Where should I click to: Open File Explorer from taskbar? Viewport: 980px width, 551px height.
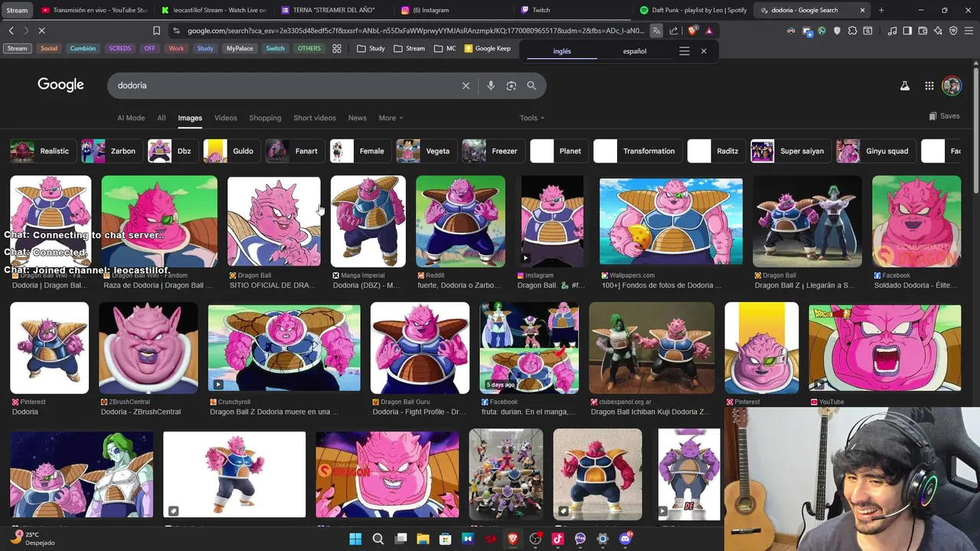(423, 539)
